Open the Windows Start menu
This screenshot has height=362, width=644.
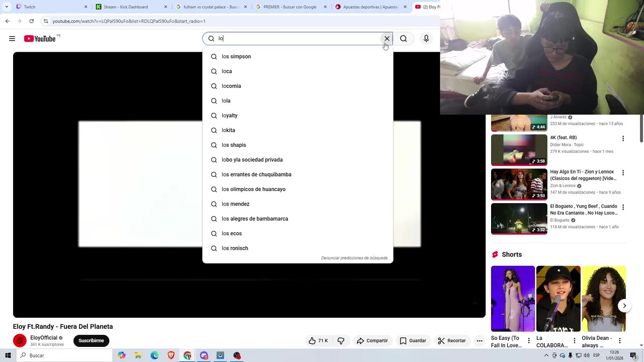[8, 355]
